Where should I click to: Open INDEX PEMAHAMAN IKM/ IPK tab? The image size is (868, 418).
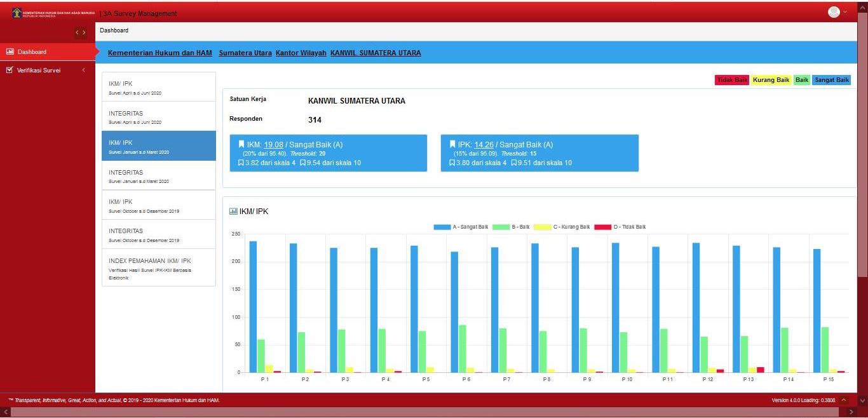(158, 268)
